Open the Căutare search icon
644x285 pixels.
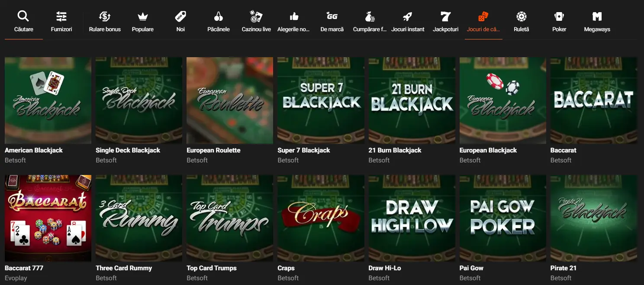click(x=23, y=16)
